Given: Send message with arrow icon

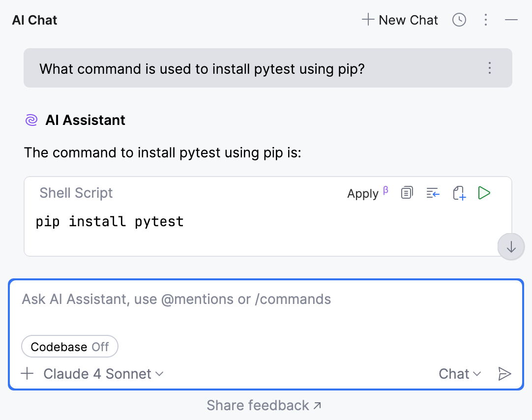Looking at the screenshot, I should [x=505, y=374].
